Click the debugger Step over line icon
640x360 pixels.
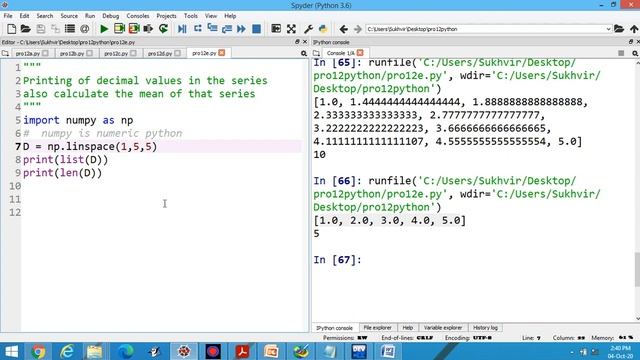pyautogui.click(x=198, y=29)
